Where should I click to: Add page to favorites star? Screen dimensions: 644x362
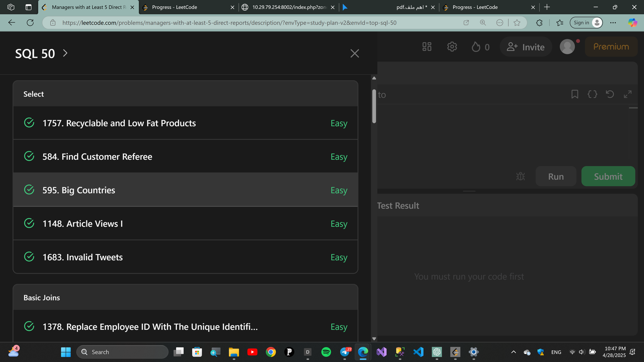[517, 23]
